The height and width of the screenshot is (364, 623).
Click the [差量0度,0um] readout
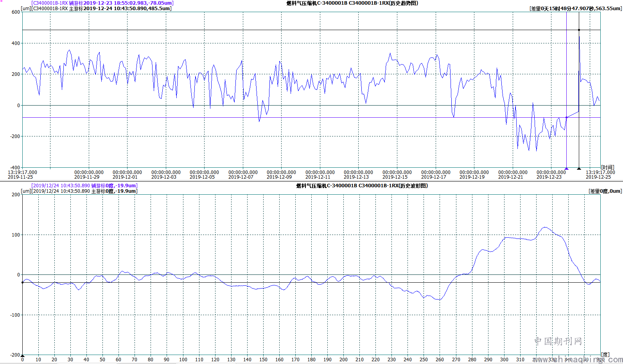(605, 191)
